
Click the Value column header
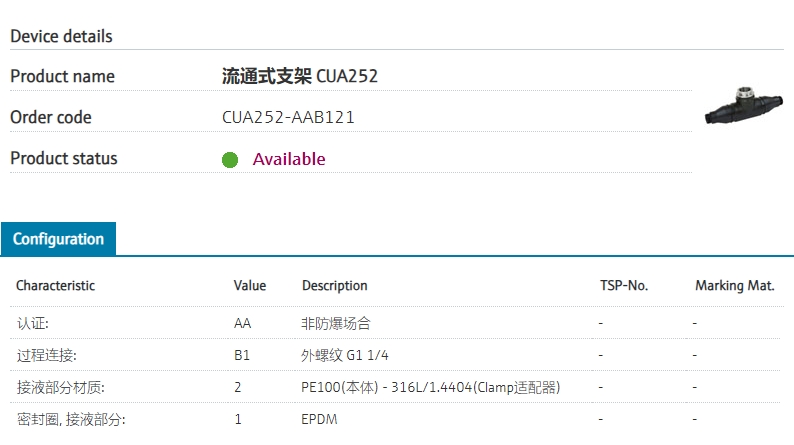point(250,285)
